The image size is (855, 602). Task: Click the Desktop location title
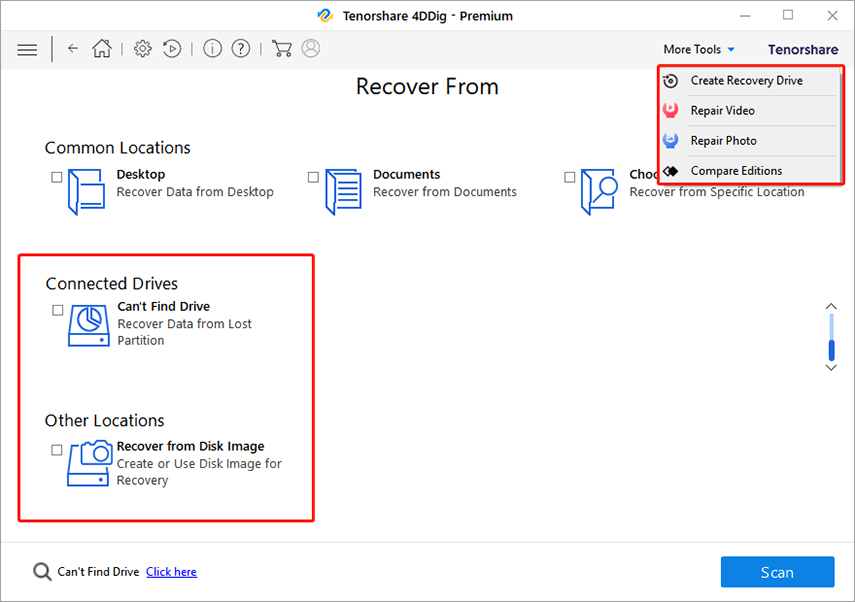coord(141,174)
